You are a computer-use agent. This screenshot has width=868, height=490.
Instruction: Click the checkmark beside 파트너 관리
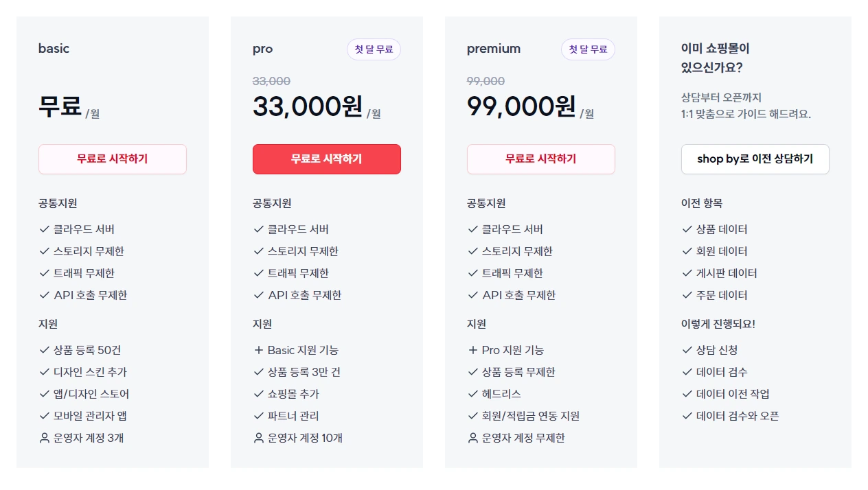pos(259,416)
